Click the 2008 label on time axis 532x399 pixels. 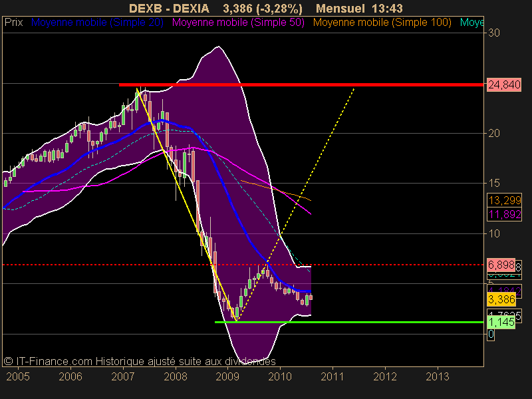(x=176, y=376)
